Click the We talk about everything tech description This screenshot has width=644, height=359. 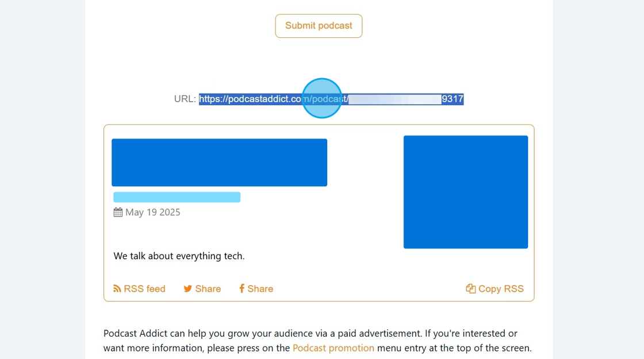click(179, 256)
